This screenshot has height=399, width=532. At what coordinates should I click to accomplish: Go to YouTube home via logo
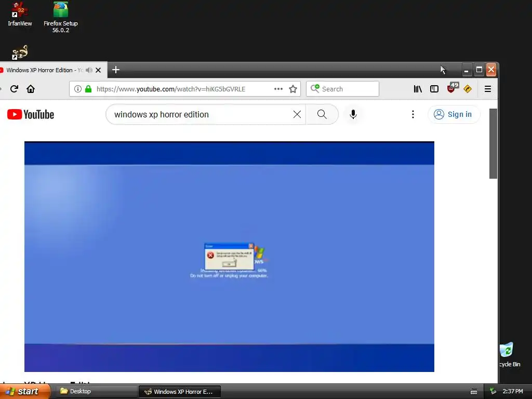31,114
